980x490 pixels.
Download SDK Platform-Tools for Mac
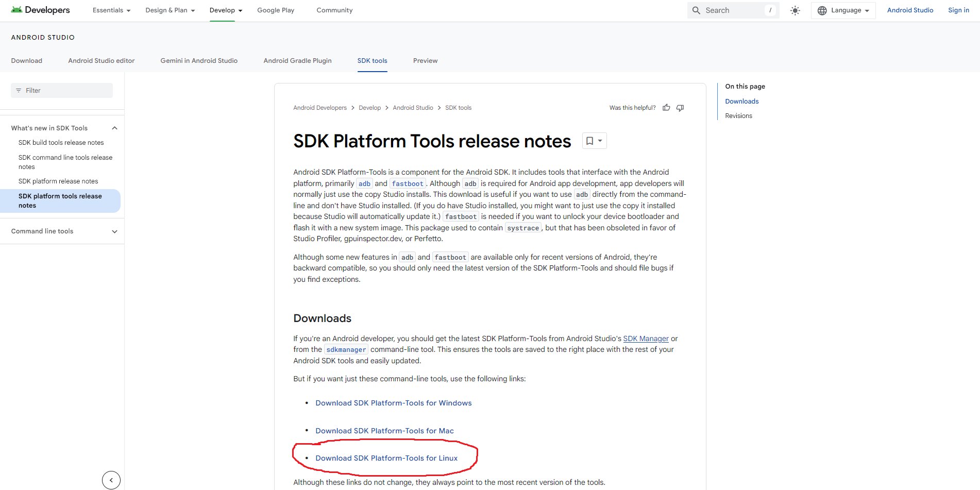[x=384, y=431]
